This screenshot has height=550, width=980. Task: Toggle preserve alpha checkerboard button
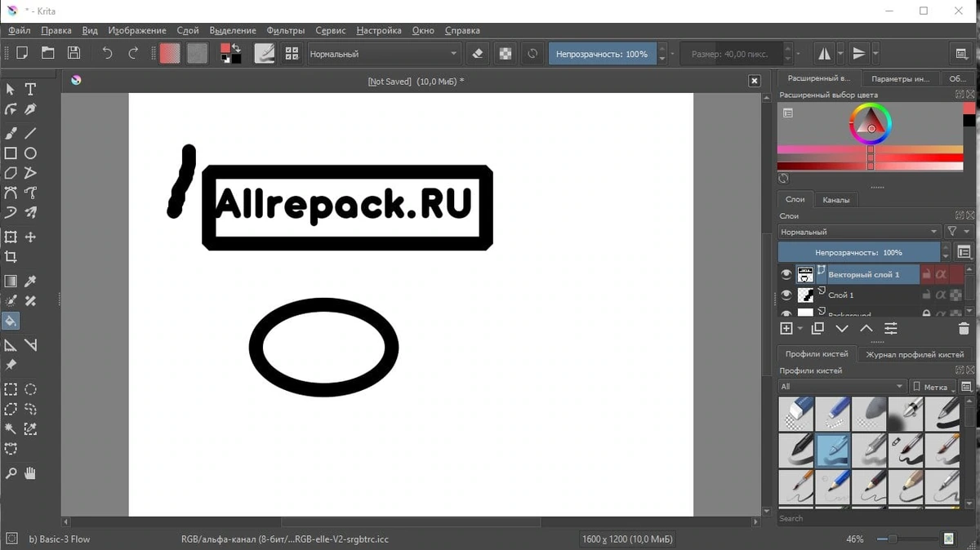pyautogui.click(x=506, y=54)
